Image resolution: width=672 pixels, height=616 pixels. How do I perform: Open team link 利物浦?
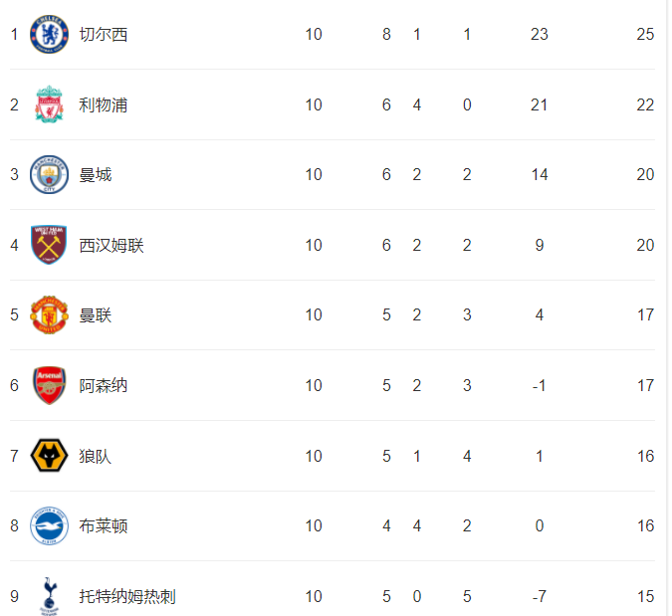(x=104, y=104)
